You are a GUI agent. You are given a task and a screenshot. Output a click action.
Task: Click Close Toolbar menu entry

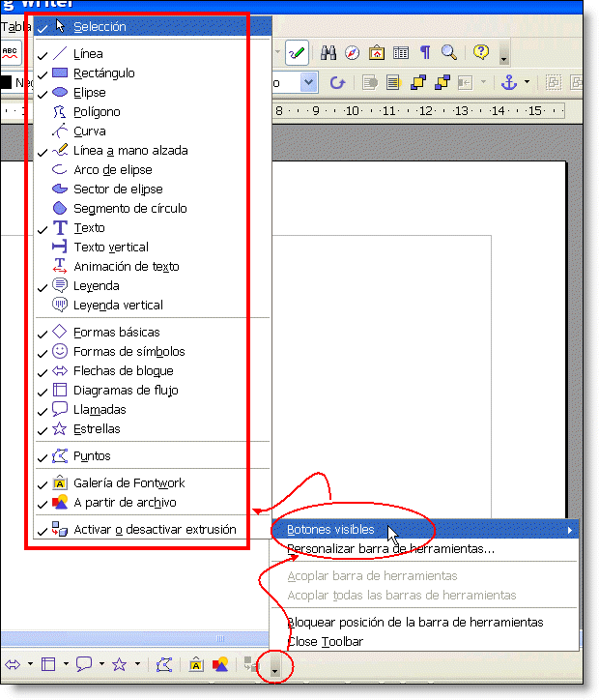click(x=324, y=641)
